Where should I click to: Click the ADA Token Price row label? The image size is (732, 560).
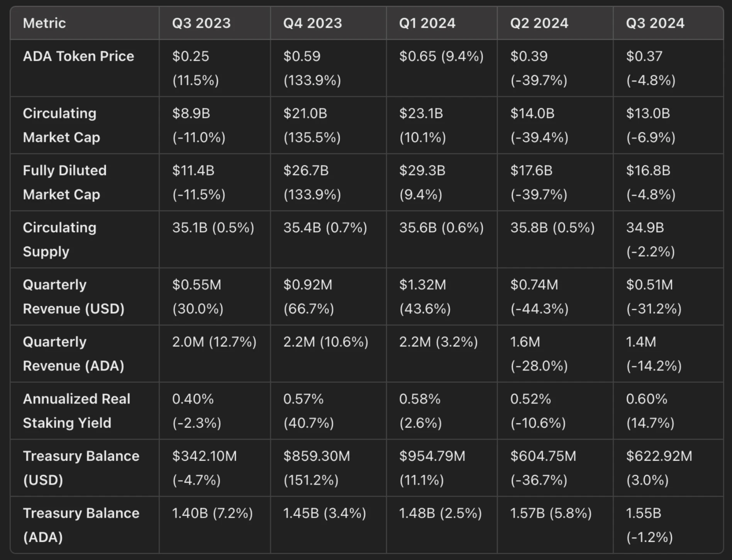pos(78,56)
